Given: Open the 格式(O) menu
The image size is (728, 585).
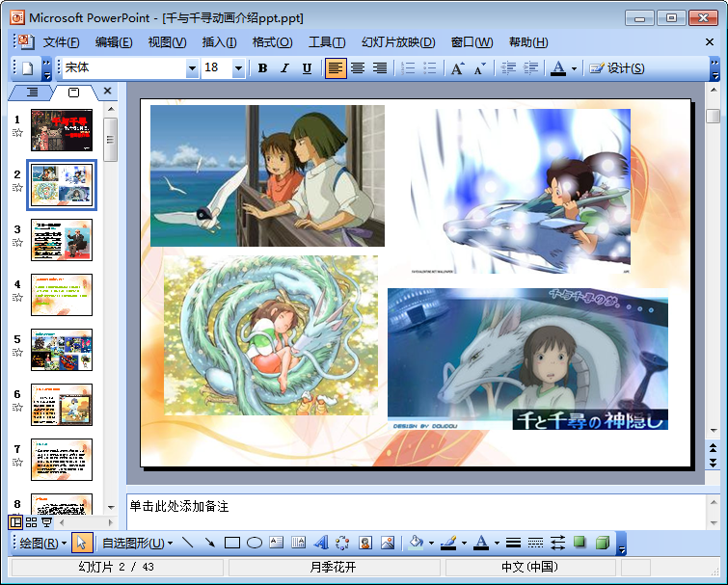Looking at the screenshot, I should pos(273,42).
